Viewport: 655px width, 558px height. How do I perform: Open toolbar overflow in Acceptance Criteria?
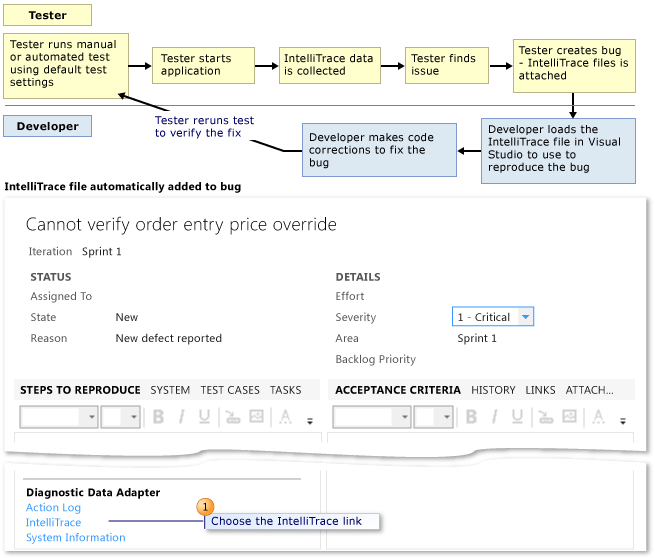[623, 421]
